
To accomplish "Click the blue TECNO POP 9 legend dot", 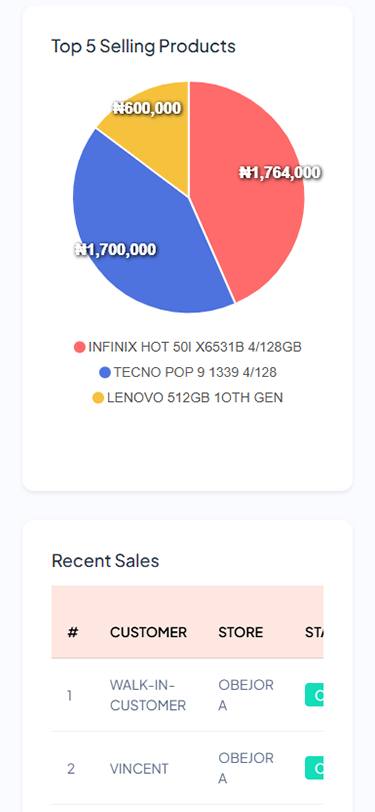I will [x=105, y=372].
